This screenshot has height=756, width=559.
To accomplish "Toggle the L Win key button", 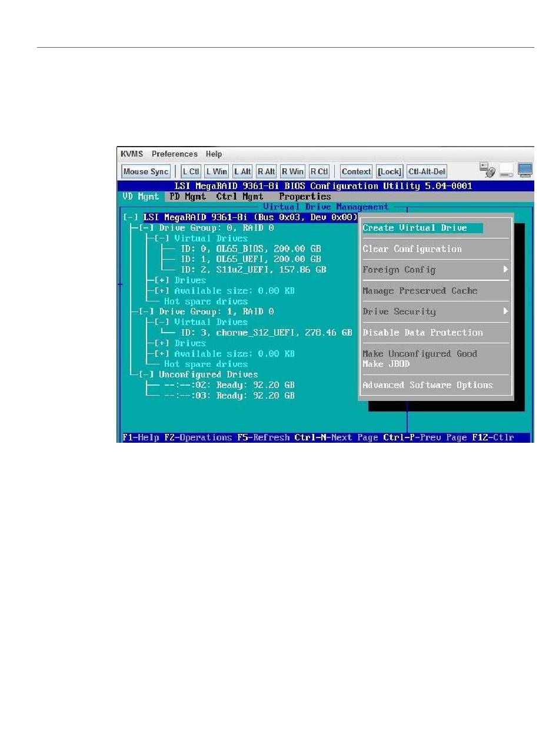I will [217, 171].
